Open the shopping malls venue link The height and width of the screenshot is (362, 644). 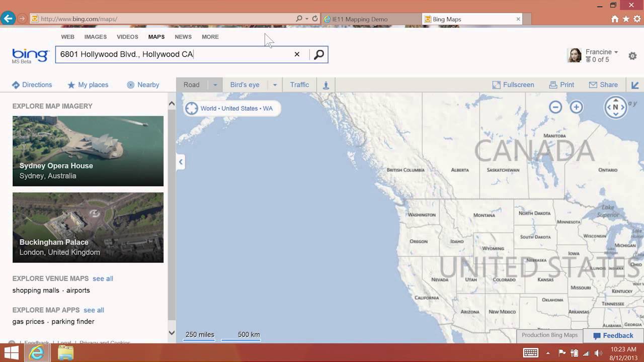pyautogui.click(x=36, y=290)
